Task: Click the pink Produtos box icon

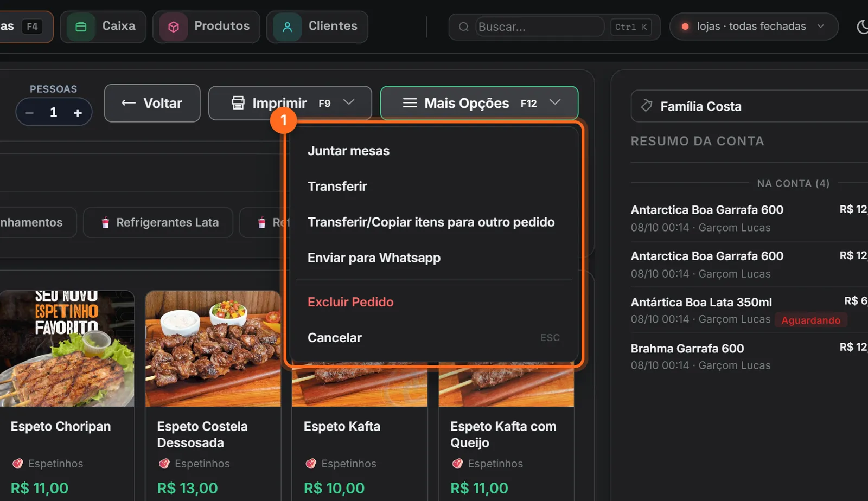Action: (174, 27)
